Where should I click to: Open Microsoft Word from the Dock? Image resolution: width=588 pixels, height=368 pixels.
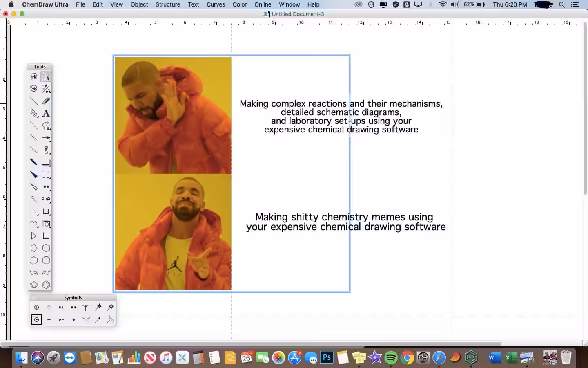(x=494, y=358)
